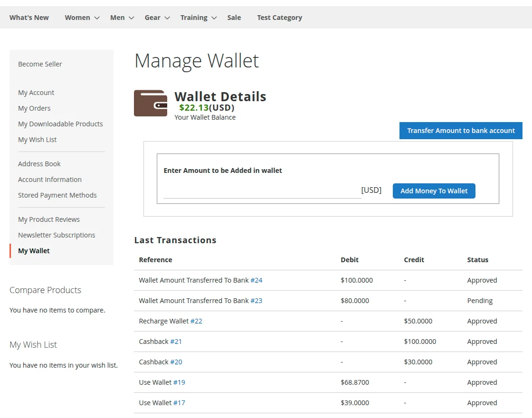Open the My Account sidebar link
The height and width of the screenshot is (418, 532).
coord(36,93)
